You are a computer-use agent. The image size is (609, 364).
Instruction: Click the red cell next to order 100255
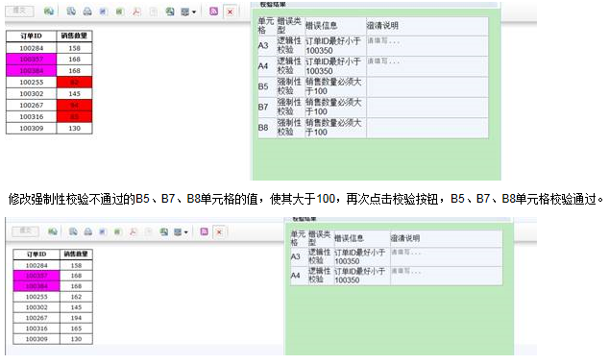coord(74,83)
